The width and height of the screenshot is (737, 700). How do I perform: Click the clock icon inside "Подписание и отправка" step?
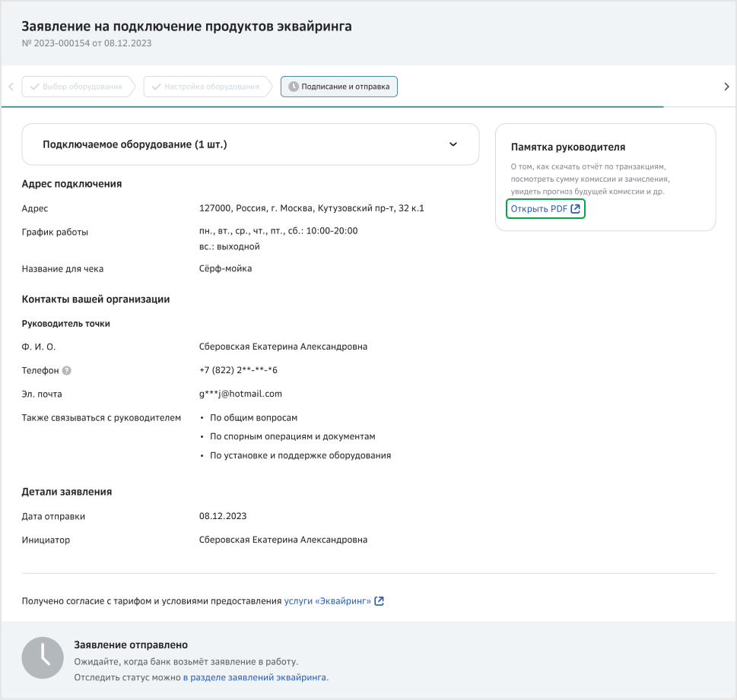click(x=292, y=86)
